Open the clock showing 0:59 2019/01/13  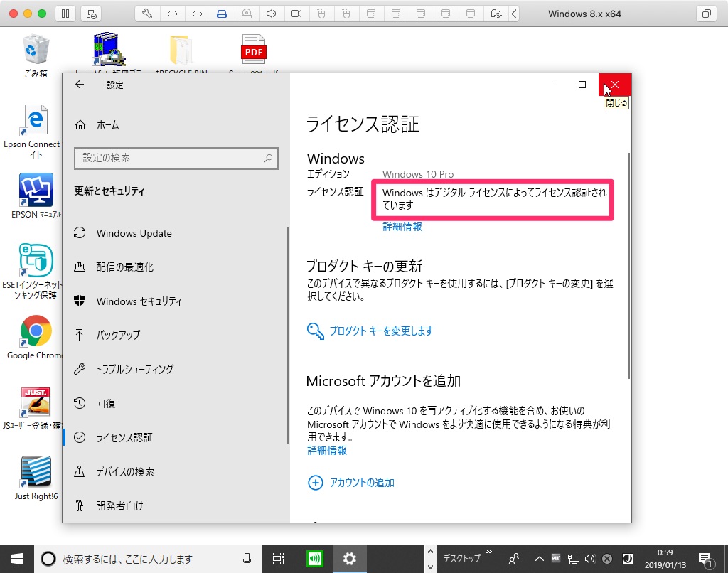click(665, 559)
